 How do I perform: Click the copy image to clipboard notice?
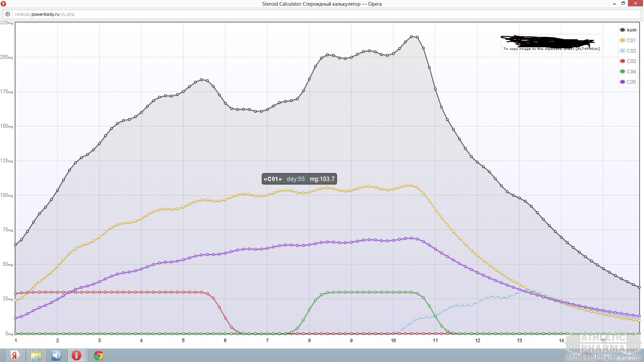coord(551,49)
